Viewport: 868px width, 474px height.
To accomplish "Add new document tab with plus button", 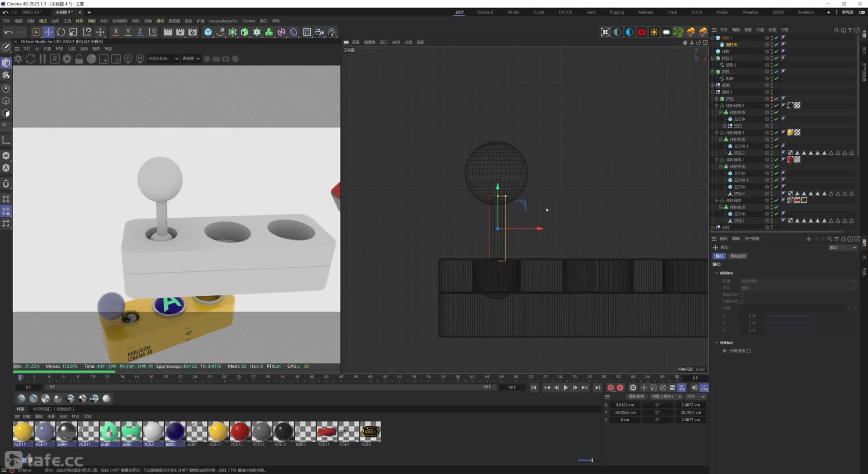I will pyautogui.click(x=89, y=12).
